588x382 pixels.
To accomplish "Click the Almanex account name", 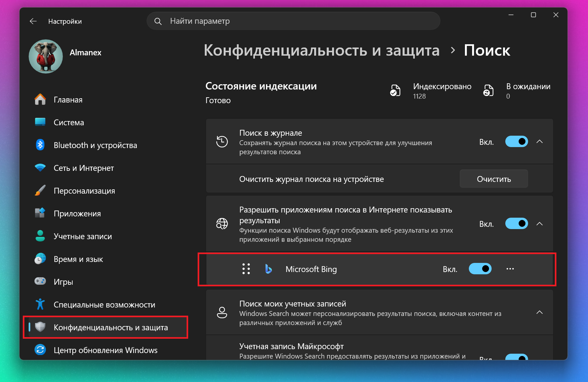I will [86, 52].
